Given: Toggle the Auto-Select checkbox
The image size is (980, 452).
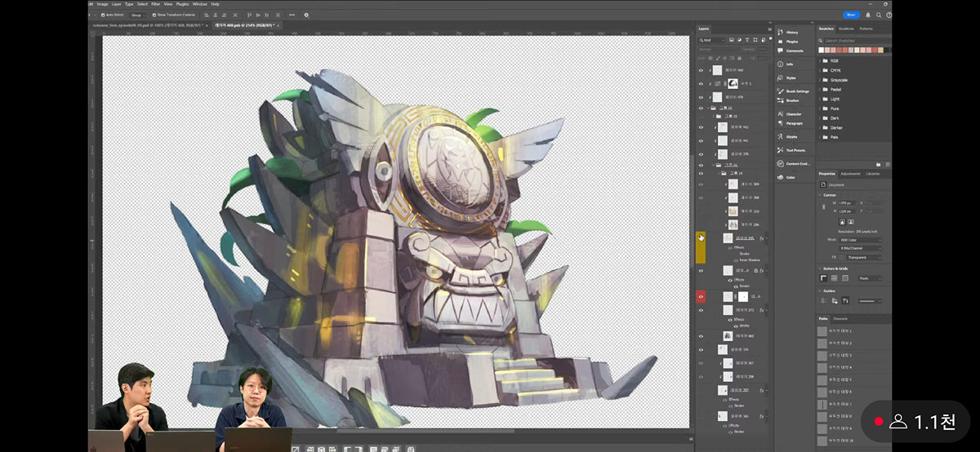Looking at the screenshot, I should [101, 15].
